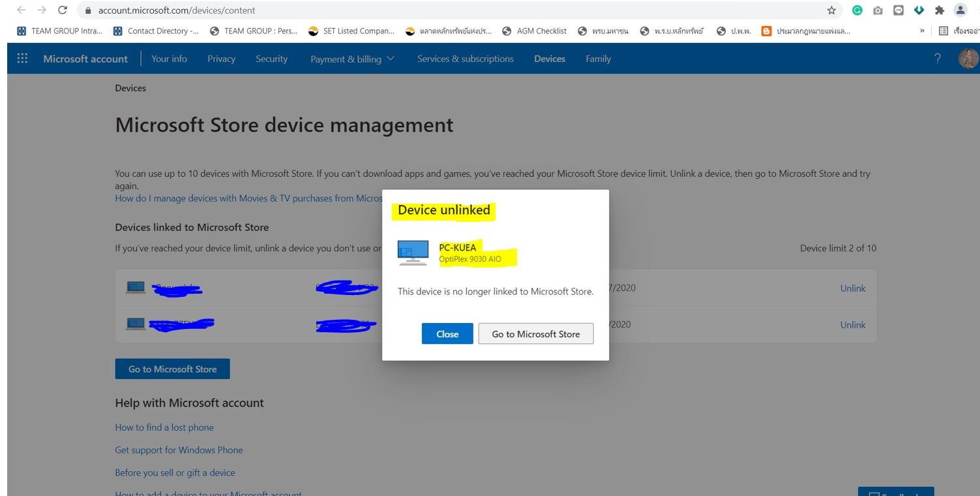Open the camera screenshot extension
Screen dimensions: 980x496
click(878, 10)
